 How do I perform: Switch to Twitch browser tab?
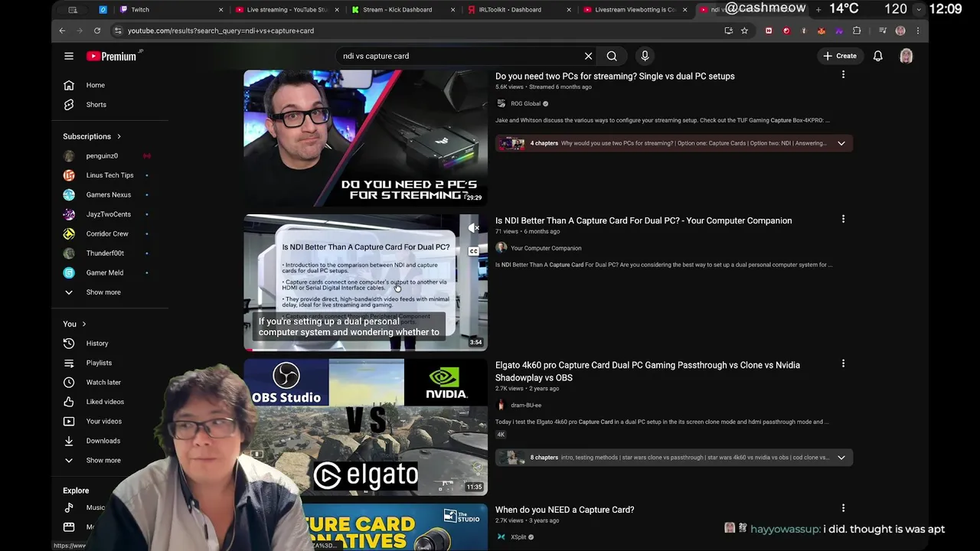click(170, 9)
